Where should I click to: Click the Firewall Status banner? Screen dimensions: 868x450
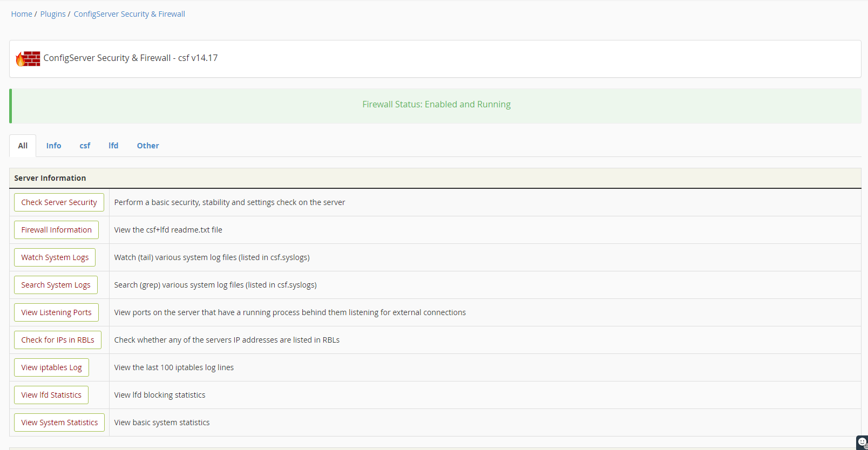(436, 105)
